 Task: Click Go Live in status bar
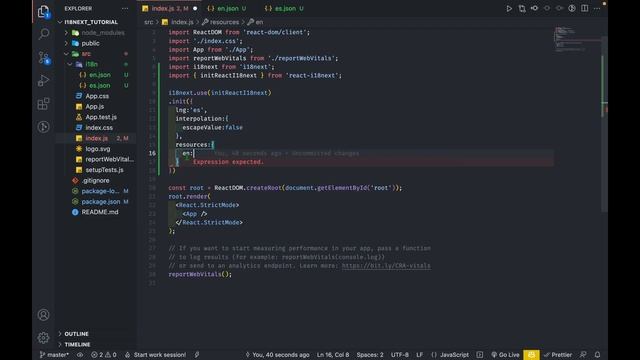(x=505, y=355)
